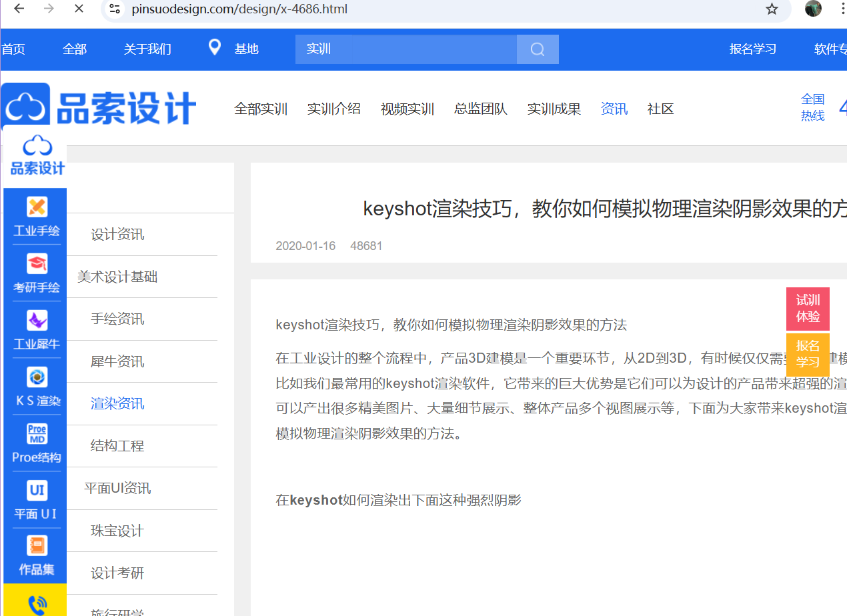Select 设计资讯 category
The width and height of the screenshot is (847, 616).
117,235
